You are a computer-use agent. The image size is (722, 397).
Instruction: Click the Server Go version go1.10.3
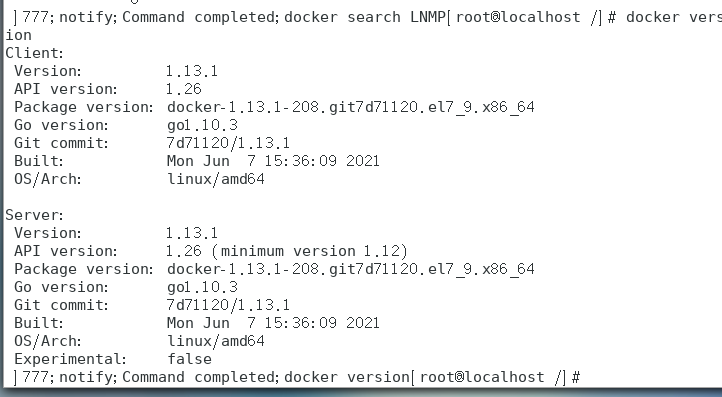click(202, 287)
